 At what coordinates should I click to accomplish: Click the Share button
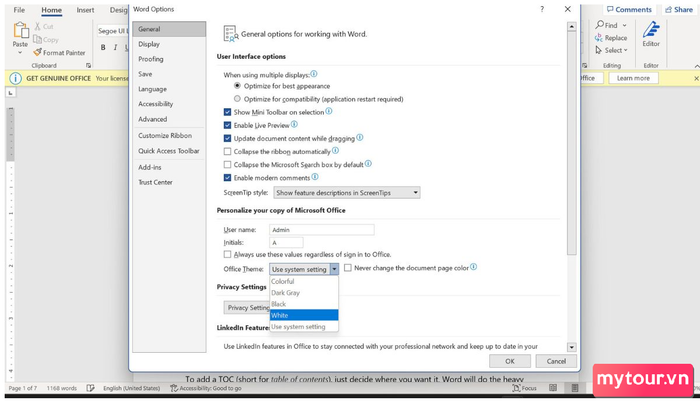point(679,9)
